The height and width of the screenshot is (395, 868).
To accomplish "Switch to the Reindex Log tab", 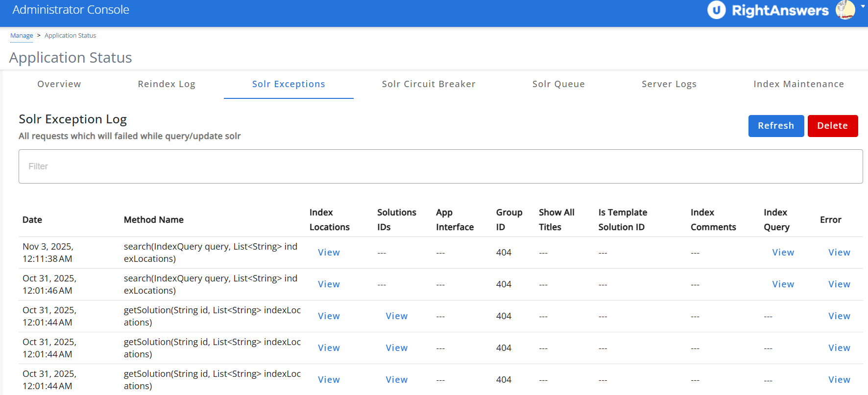I will 167,84.
